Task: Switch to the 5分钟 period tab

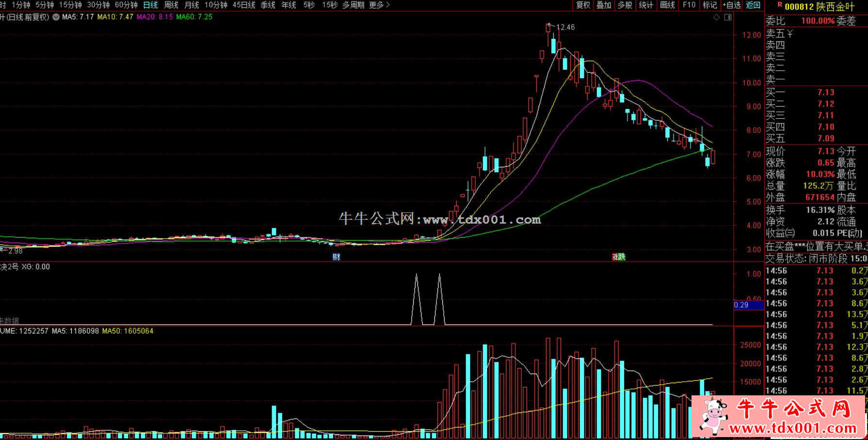Action: coord(45,5)
